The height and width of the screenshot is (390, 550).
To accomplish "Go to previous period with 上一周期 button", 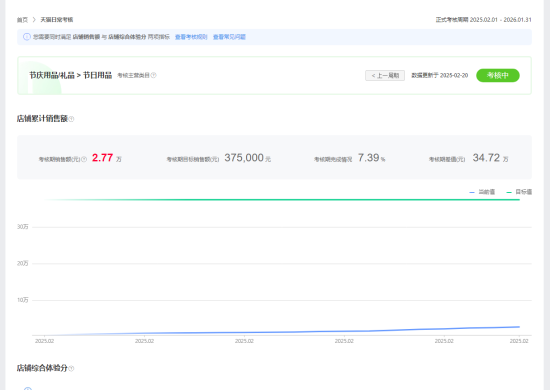I will pos(385,75).
